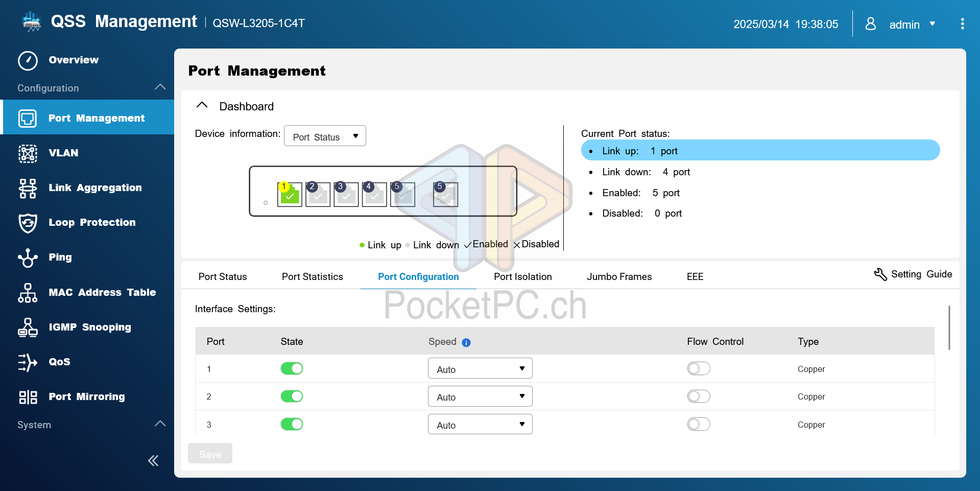The height and width of the screenshot is (491, 980).
Task: Turn off the State switch for port 3
Action: 292,424
